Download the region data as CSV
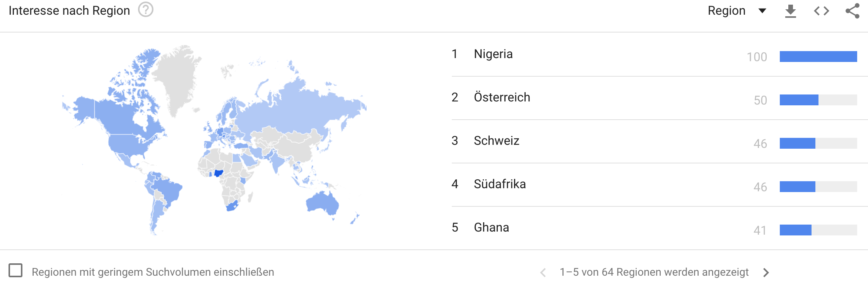Viewport: 868px width, 285px height. 790,11
